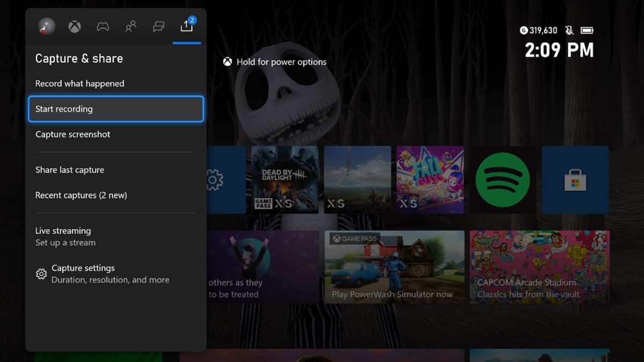Launch Spotify from the app tiles
644x362 pixels.
tap(502, 180)
